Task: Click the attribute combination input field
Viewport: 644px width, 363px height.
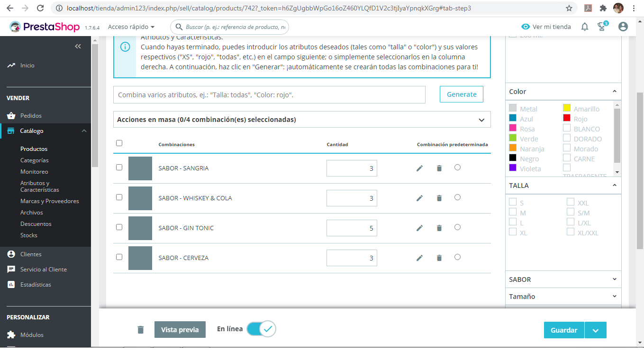Action: [269, 94]
